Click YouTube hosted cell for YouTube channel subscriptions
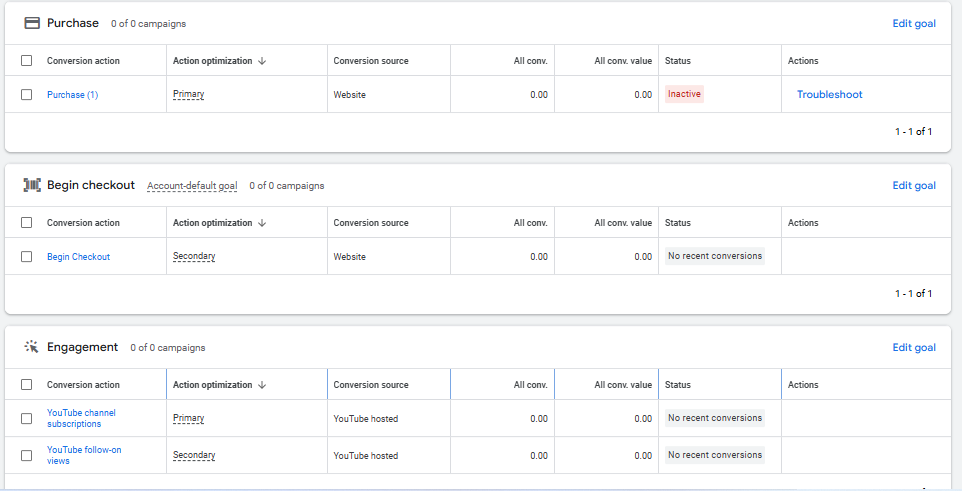The image size is (962, 491). [366, 419]
